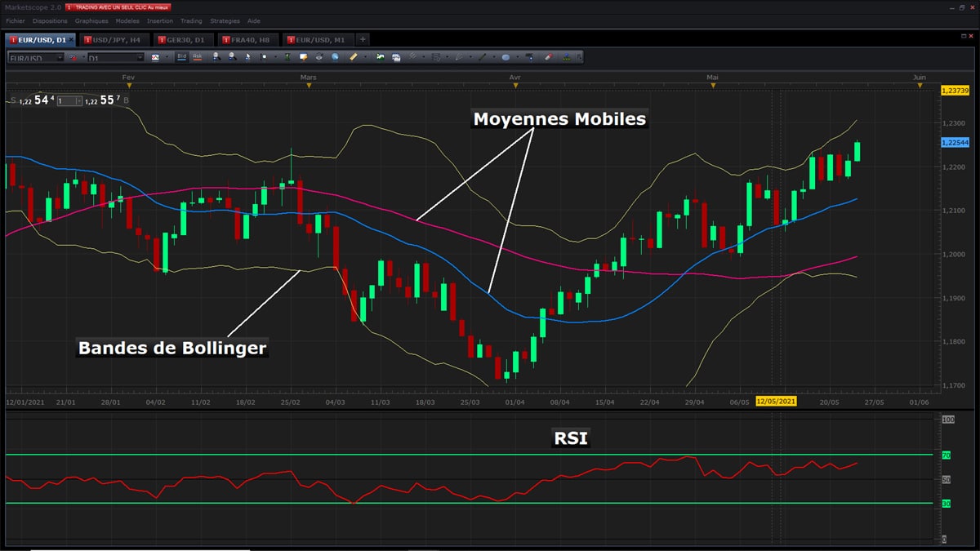This screenshot has width=980, height=551.
Task: Click the Buy price 1,22 55
Action: pyautogui.click(x=103, y=100)
